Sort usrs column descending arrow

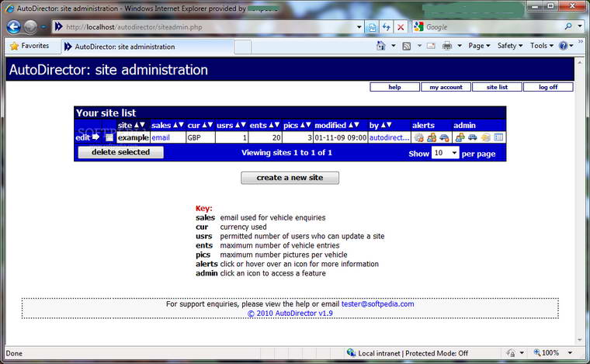[243, 125]
